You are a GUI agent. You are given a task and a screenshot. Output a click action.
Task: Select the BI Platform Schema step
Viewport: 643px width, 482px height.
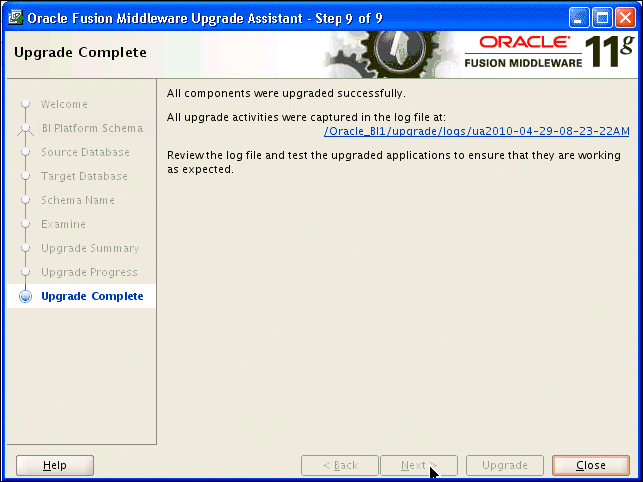point(92,128)
